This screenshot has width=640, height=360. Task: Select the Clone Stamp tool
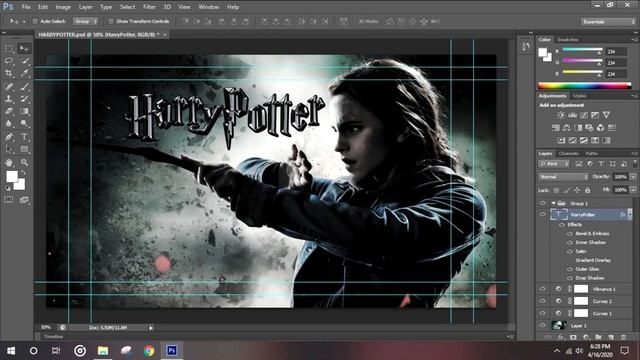(9, 98)
